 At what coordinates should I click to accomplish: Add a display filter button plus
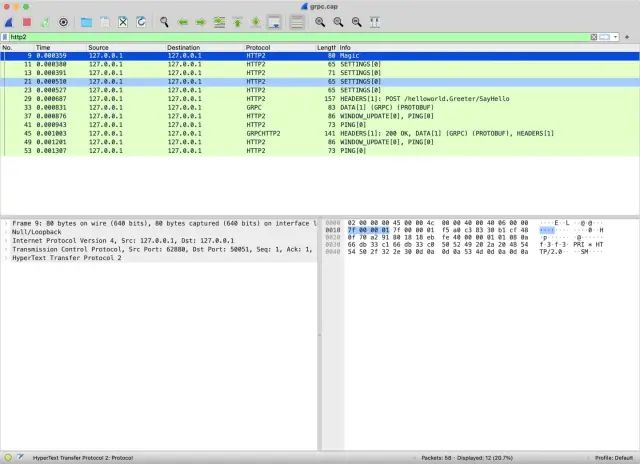point(627,37)
